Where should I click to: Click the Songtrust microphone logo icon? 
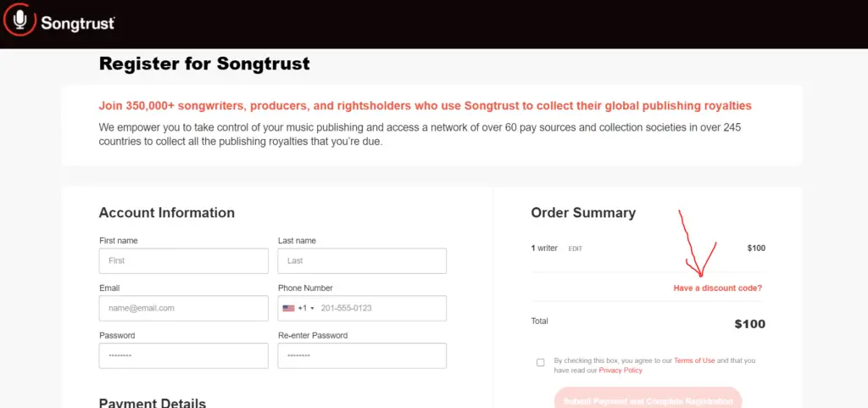click(x=20, y=21)
